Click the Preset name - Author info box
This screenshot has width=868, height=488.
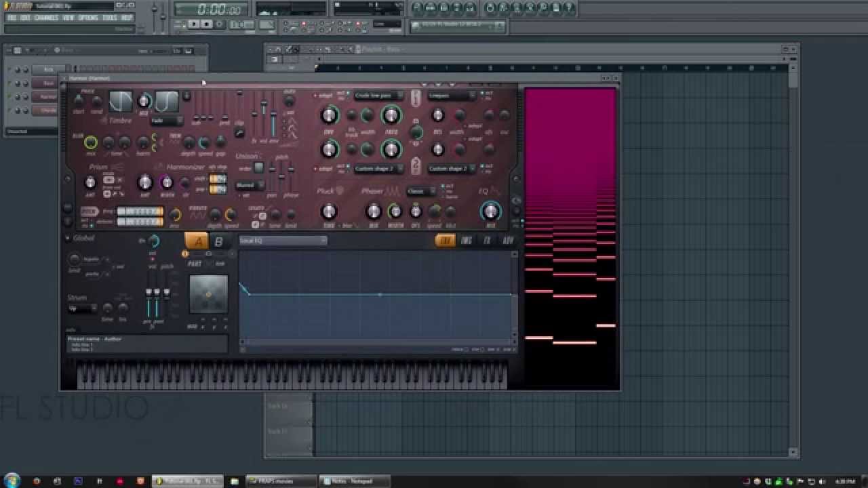pyautogui.click(x=146, y=343)
